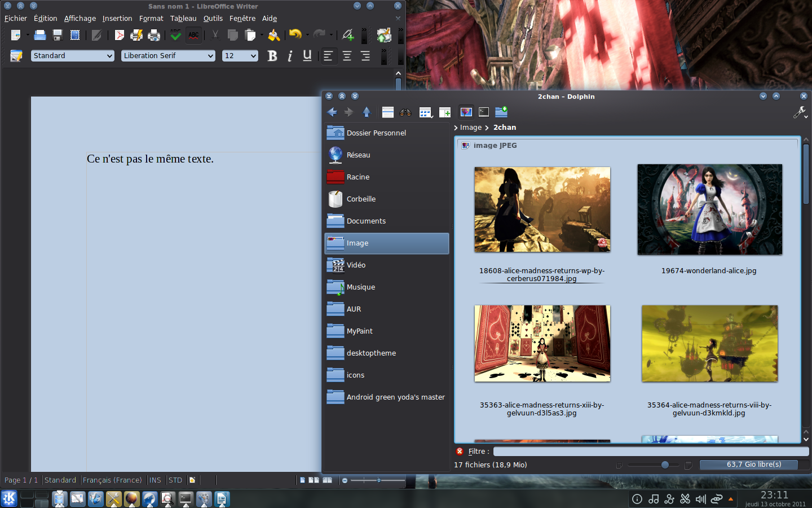Toggle Dolphin terminal panel

click(x=484, y=112)
